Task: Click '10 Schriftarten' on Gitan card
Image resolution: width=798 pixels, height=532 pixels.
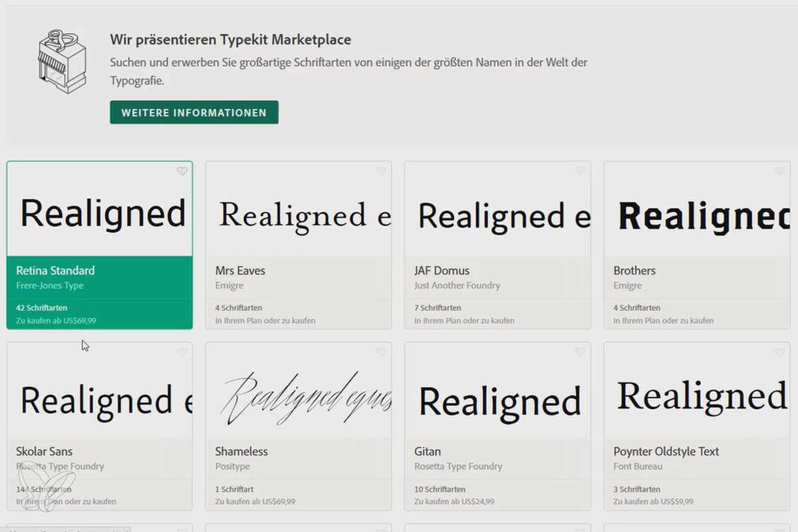Action: pyautogui.click(x=440, y=489)
